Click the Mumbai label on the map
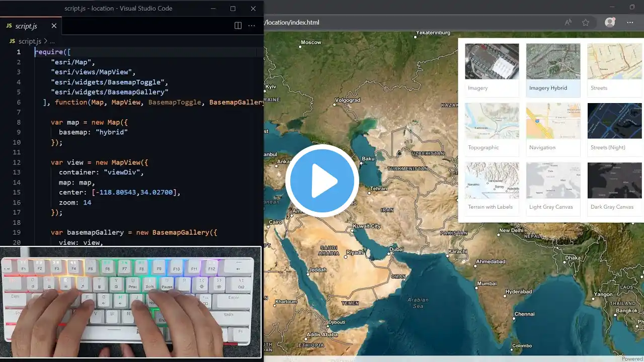This screenshot has height=362, width=644. 487,284
